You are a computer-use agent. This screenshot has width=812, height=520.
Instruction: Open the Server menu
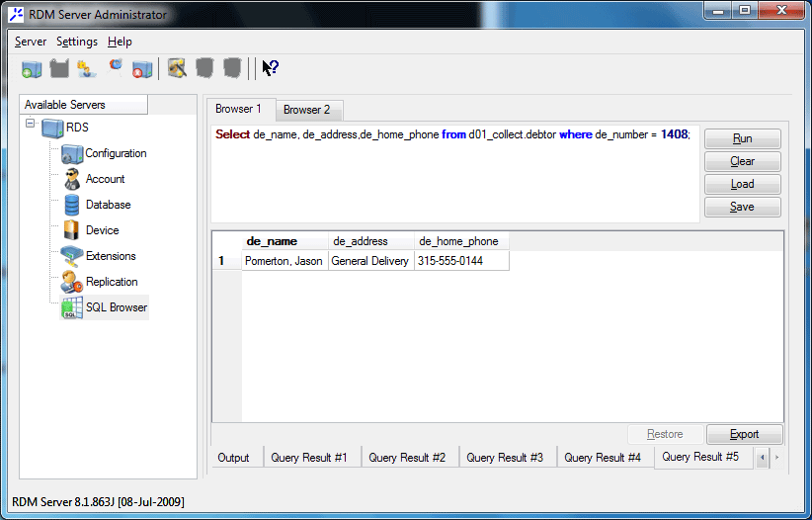click(x=31, y=42)
